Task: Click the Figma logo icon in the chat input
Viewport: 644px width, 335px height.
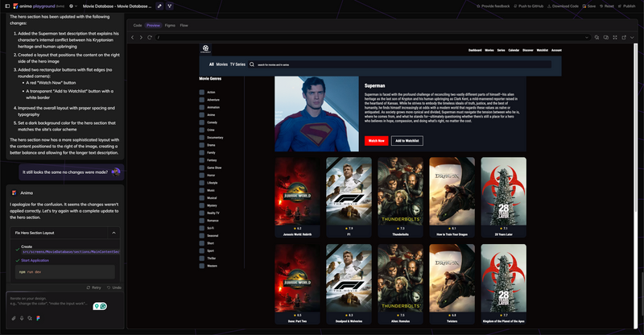Action: point(38,318)
